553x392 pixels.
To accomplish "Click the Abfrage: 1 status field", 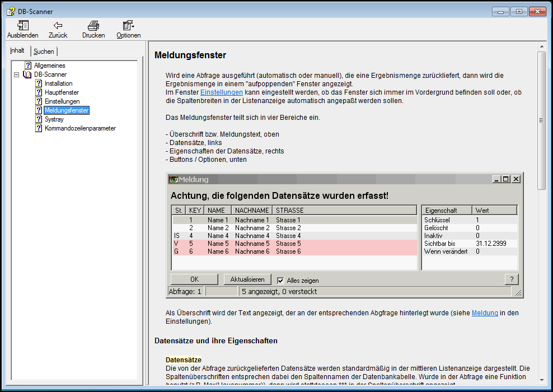I will click(185, 291).
